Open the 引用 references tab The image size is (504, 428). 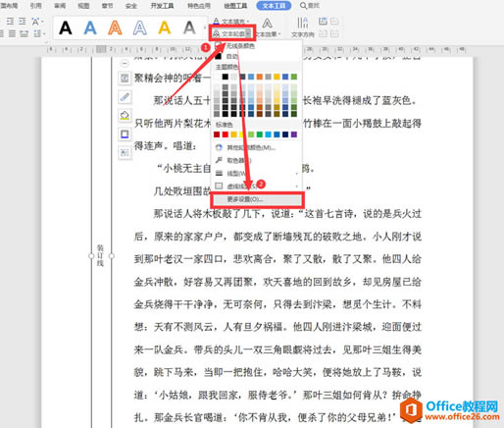click(x=35, y=5)
